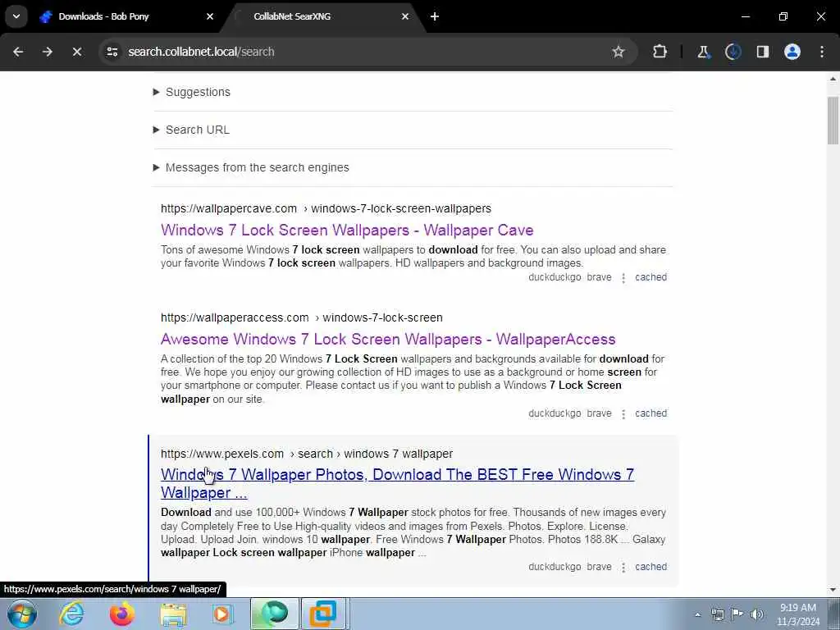Image resolution: width=840 pixels, height=630 pixels.
Task: Bookmark this page with the star
Action: (x=619, y=52)
